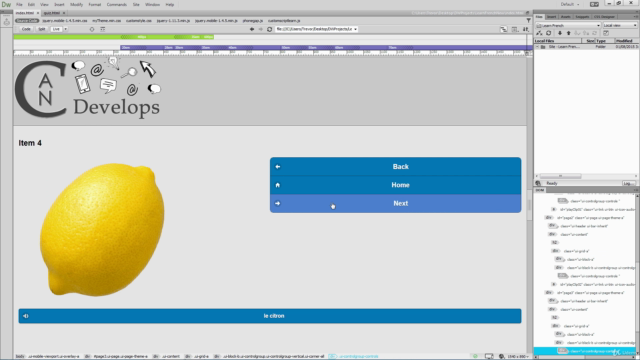Click the Sync Settings icon beside Default

click(x=594, y=4)
